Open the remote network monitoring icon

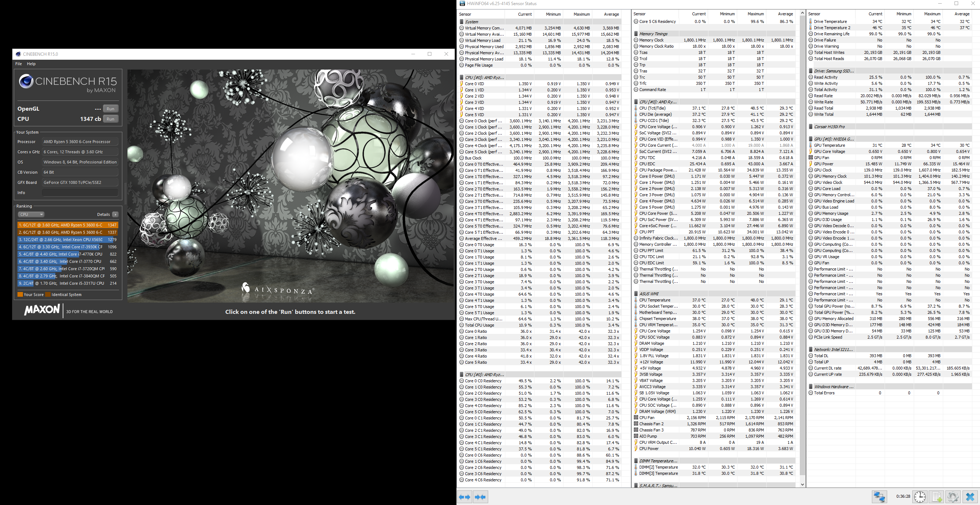click(x=879, y=497)
